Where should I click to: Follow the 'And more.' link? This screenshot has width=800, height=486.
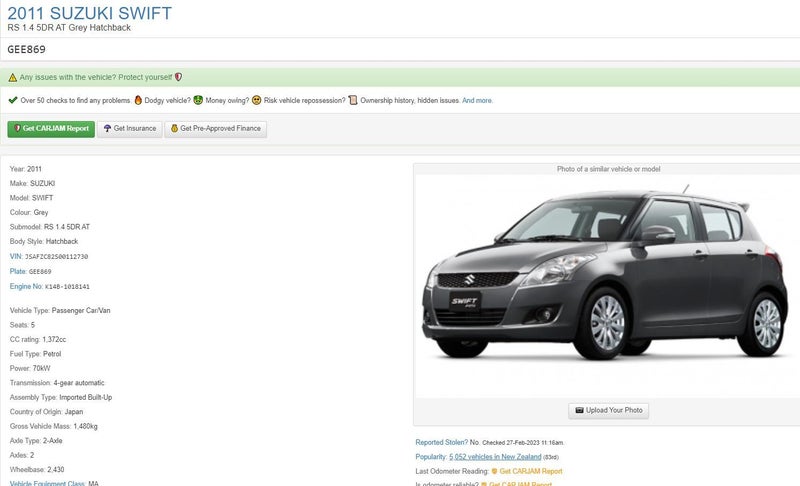[477, 100]
